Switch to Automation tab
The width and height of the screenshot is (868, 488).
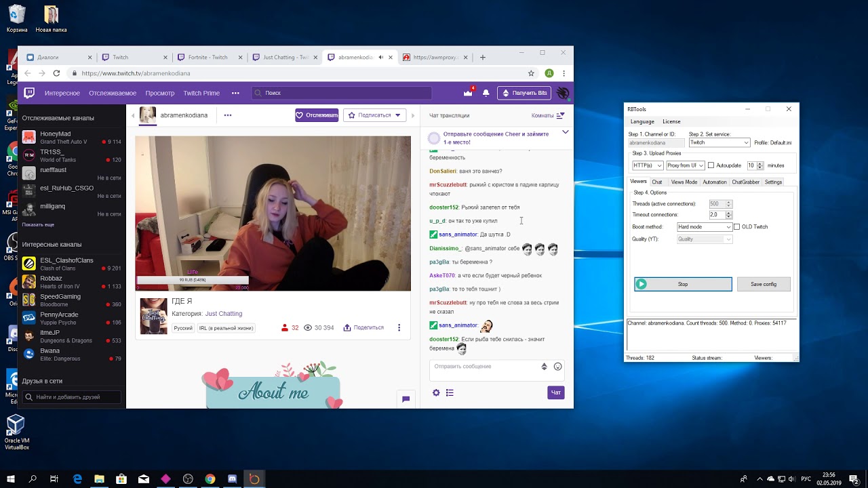coord(715,182)
